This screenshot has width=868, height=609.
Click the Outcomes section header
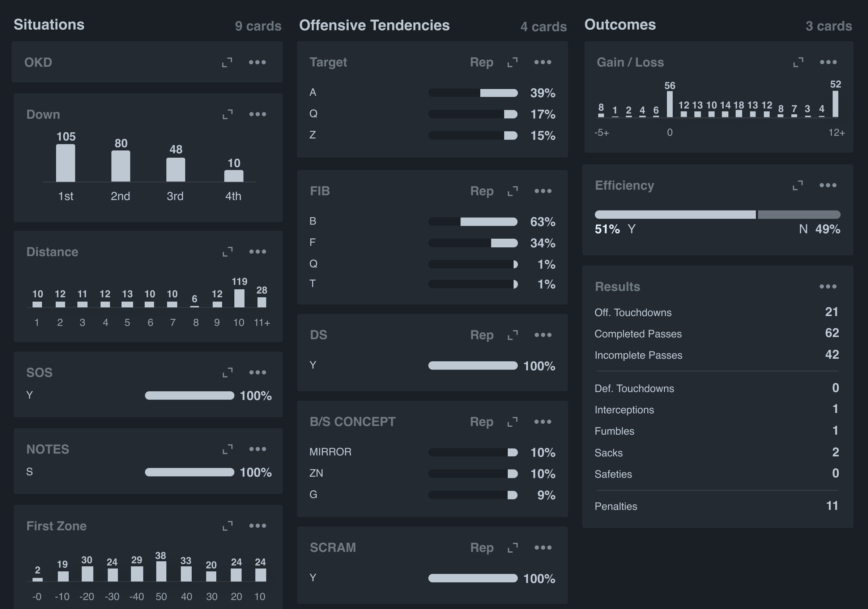tap(620, 25)
